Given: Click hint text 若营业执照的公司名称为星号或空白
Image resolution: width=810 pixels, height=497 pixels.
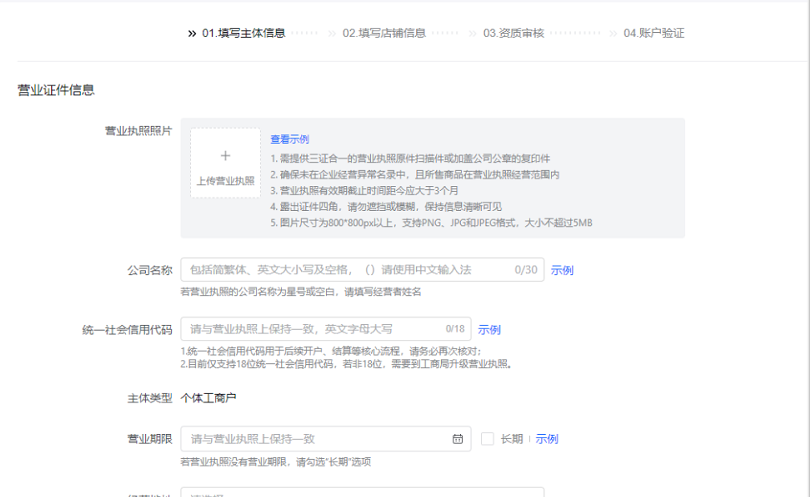Looking at the screenshot, I should pyautogui.click(x=301, y=292).
